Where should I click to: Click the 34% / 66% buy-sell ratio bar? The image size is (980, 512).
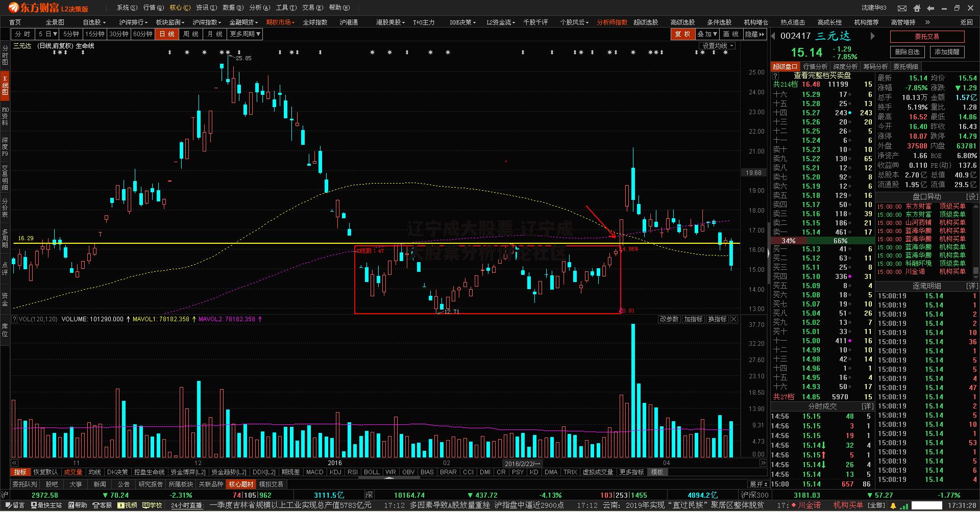(822, 241)
